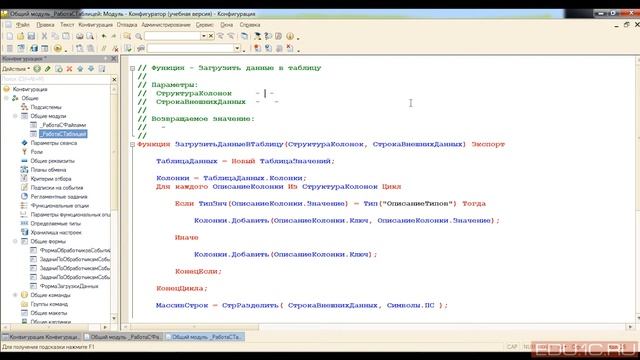Screen dimensions: 640x360
Task: Open the procedure list combo box dropdown
Action: (x=237, y=48)
